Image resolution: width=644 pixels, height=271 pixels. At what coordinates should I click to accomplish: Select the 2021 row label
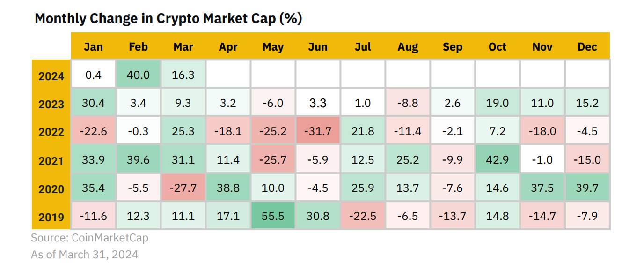51,160
